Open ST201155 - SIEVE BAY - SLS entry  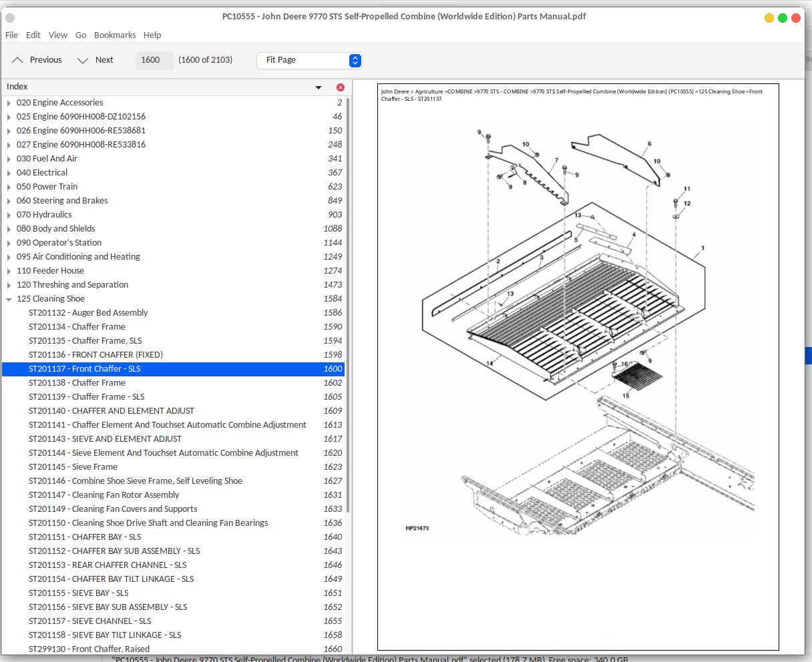point(78,593)
